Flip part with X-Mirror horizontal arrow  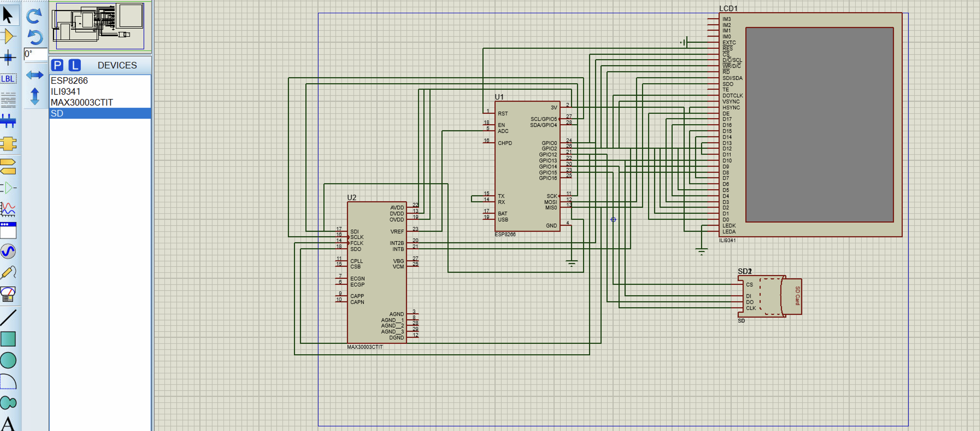point(35,75)
